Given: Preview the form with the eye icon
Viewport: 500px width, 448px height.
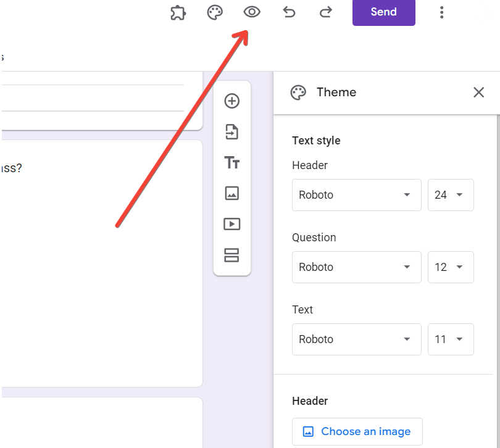Looking at the screenshot, I should coord(252,12).
